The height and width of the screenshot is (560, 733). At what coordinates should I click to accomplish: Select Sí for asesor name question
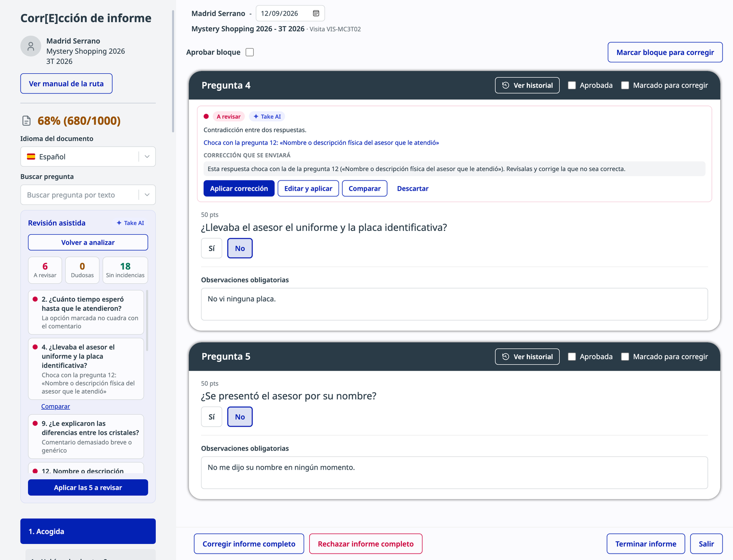click(212, 417)
